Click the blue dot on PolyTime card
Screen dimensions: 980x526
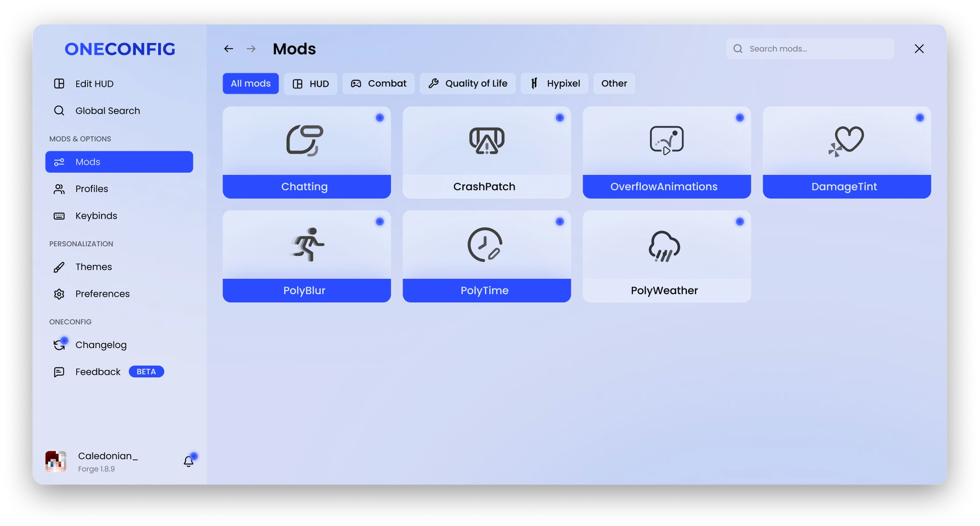pos(560,222)
